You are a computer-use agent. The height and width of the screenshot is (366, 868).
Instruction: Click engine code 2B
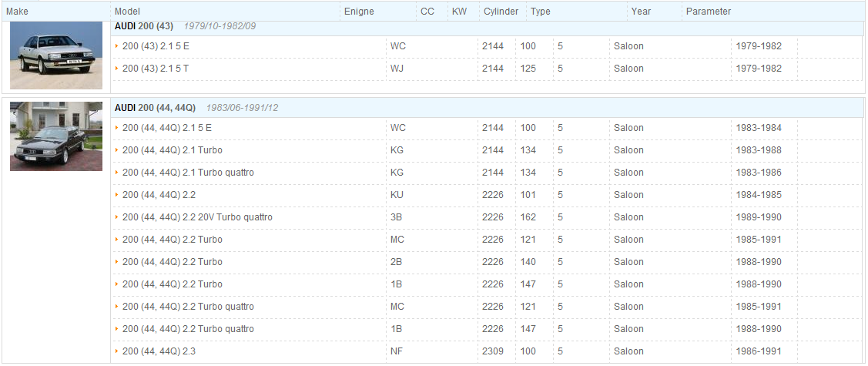(x=397, y=262)
